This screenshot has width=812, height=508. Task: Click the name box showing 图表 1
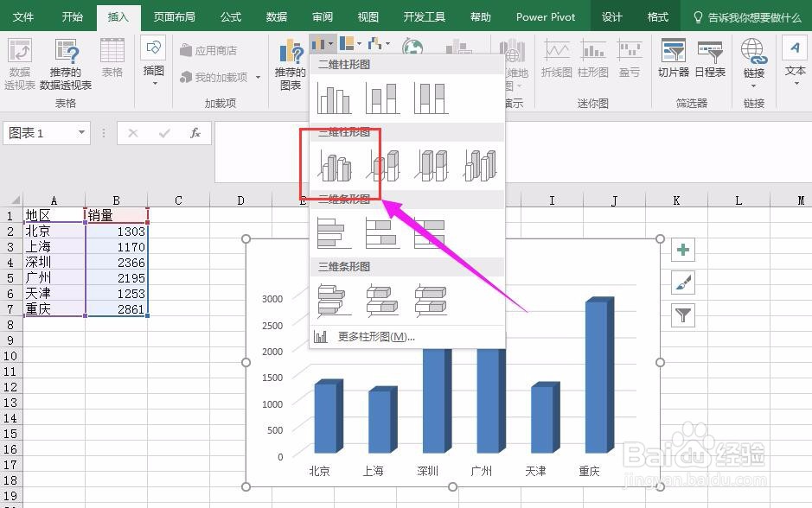tap(41, 133)
